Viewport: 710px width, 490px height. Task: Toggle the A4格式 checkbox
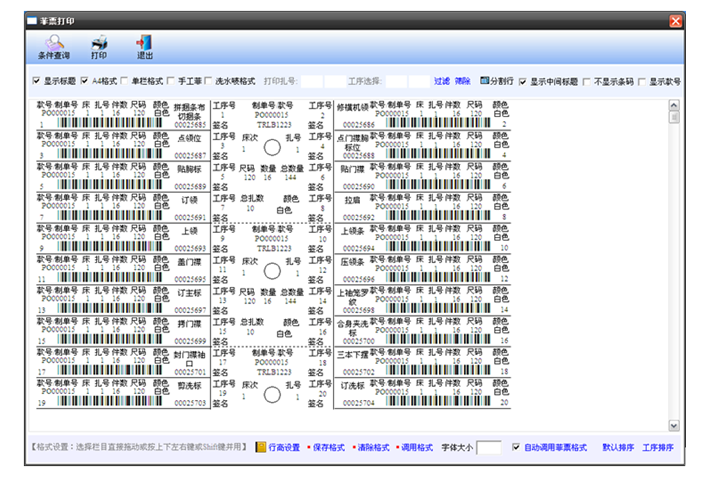[84, 81]
